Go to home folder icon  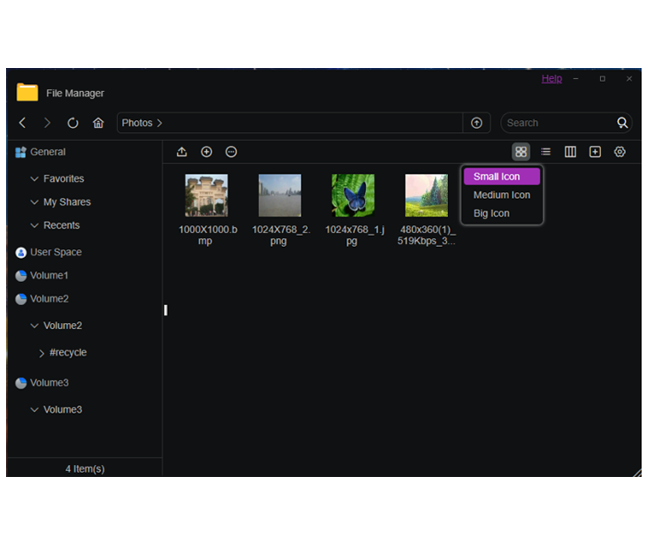(98, 123)
